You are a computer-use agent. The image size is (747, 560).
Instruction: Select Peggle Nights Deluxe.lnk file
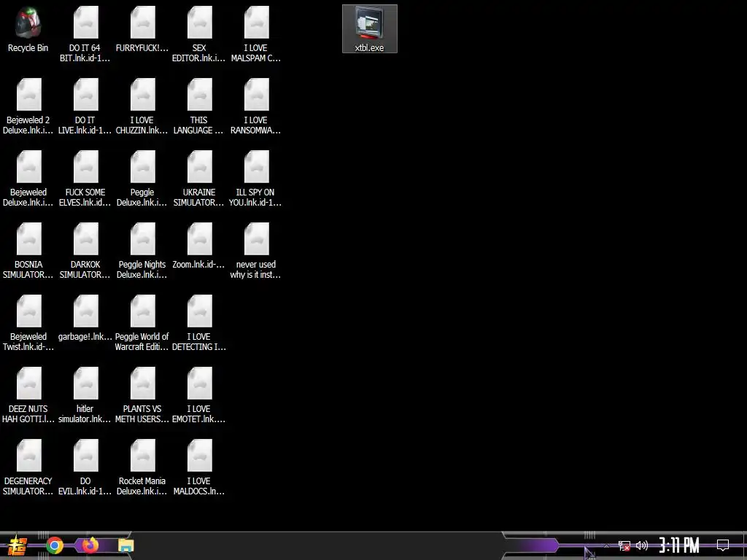[x=142, y=251]
